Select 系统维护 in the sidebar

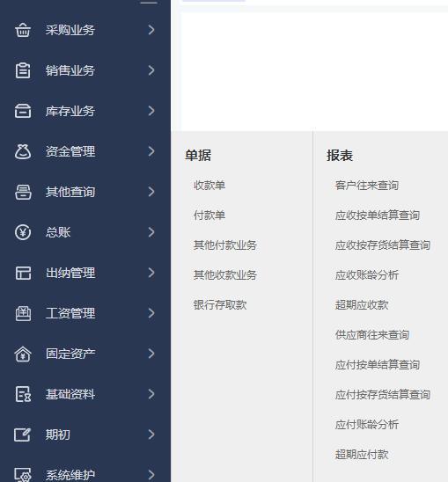tap(70, 475)
